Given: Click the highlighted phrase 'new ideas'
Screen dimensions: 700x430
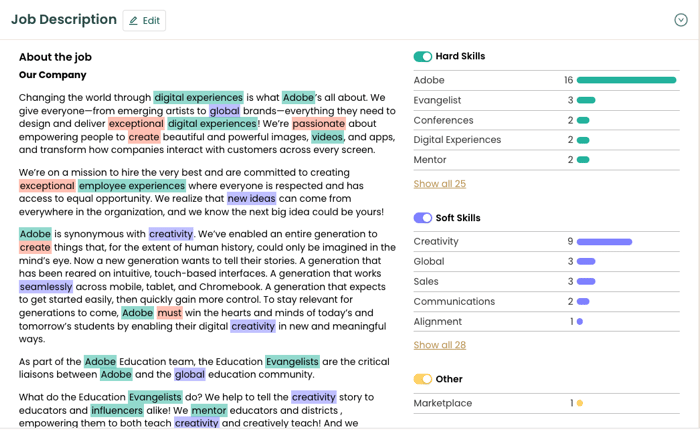Looking at the screenshot, I should [x=251, y=199].
